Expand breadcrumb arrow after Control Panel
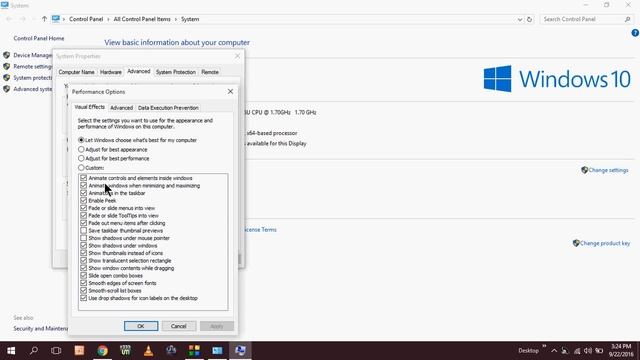Screen dimensions: 640x360 [109, 19]
